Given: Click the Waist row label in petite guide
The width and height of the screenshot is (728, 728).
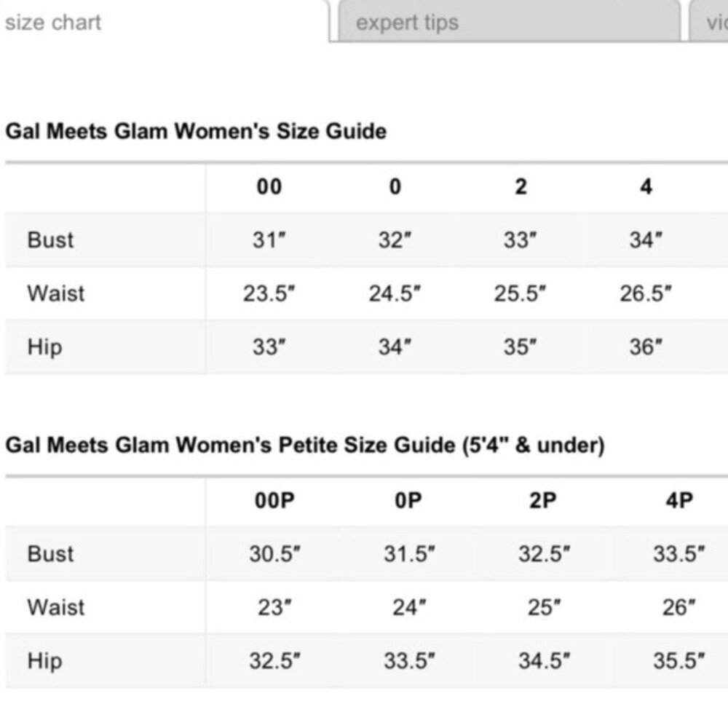Looking at the screenshot, I should point(55,607).
